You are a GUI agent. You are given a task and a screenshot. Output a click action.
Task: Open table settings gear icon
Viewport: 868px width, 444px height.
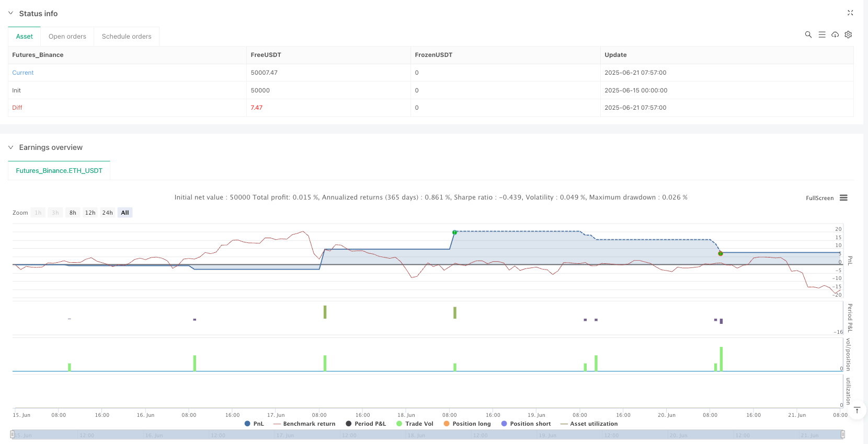848,34
